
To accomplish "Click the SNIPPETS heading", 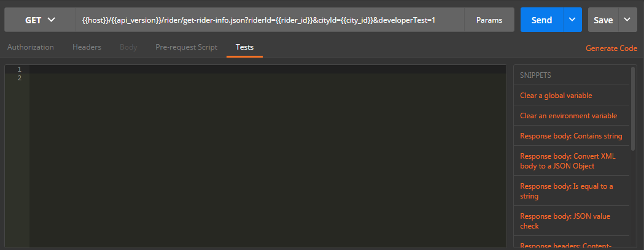I will click(x=535, y=75).
